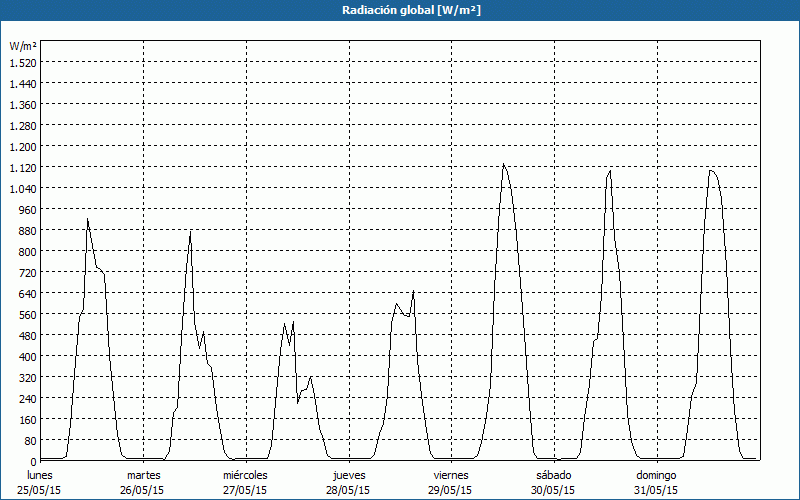Screen dimensions: 800x500
Task: Click the "sábado" day label
Action: (x=553, y=475)
